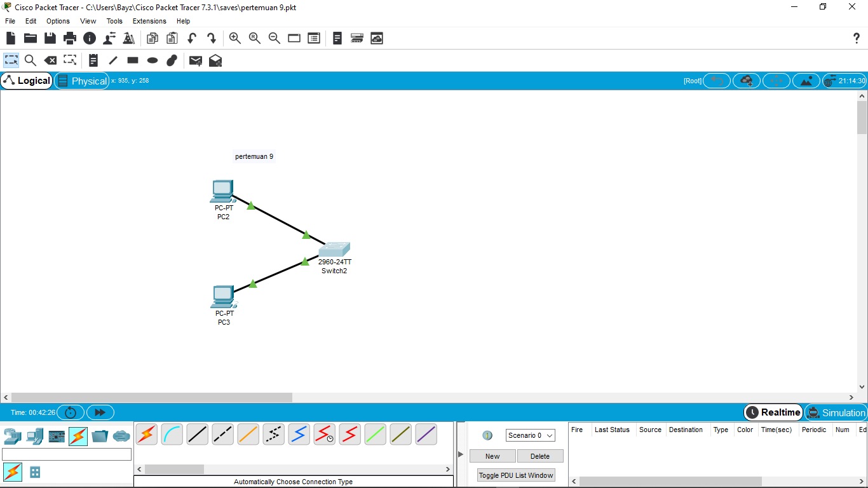The image size is (868, 488).
Task: Click Toggle PDU List Window button
Action: click(x=516, y=475)
